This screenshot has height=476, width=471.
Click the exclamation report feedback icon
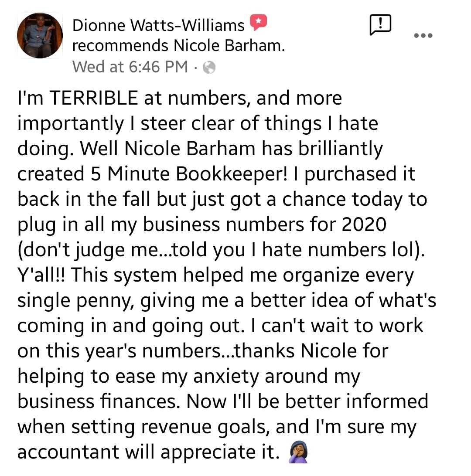pyautogui.click(x=380, y=25)
